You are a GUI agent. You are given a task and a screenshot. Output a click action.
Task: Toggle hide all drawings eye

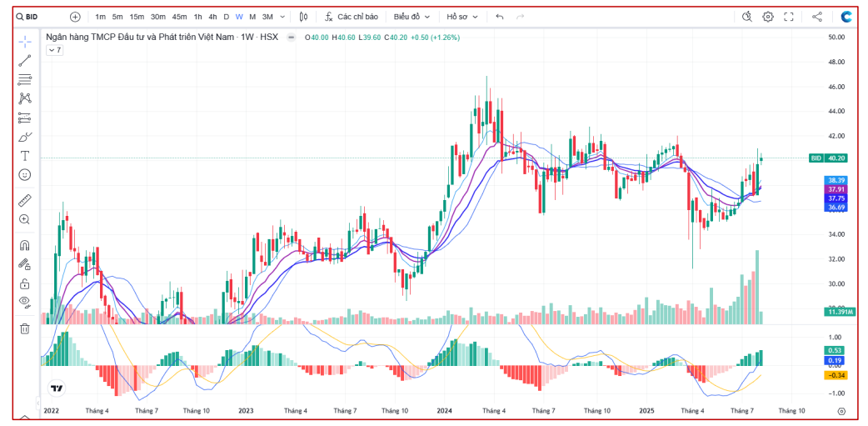point(25,302)
